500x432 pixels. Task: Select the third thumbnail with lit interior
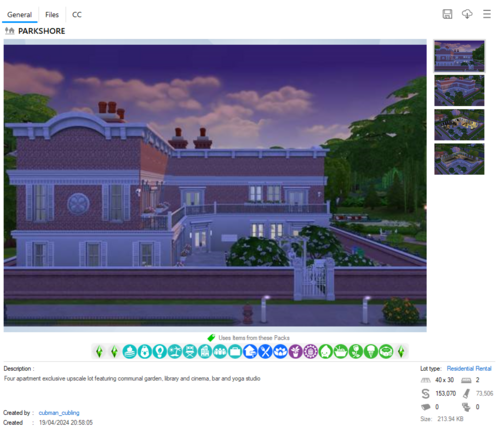click(459, 125)
